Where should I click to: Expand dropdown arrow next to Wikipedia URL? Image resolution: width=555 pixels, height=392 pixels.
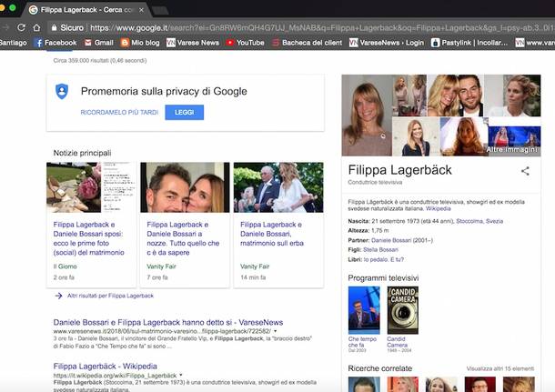click(181, 375)
